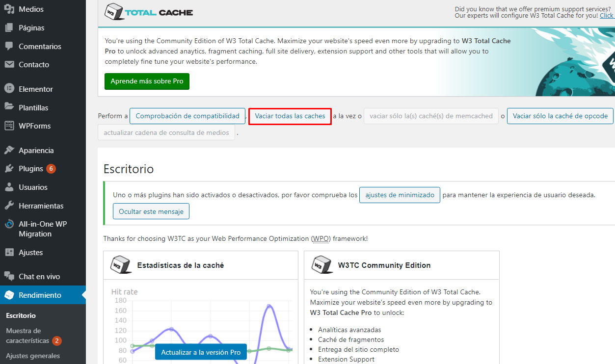Follow the premium support Click link

pyautogui.click(x=607, y=16)
